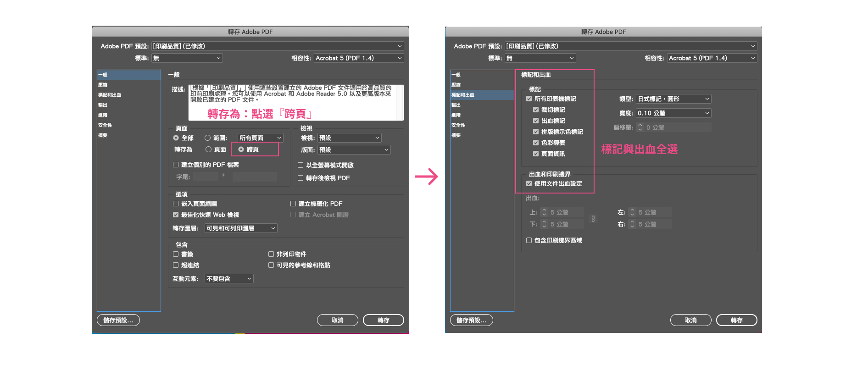Click the bleed link chain icon
Image resolution: width=868 pixels, height=365 pixels.
tap(593, 219)
